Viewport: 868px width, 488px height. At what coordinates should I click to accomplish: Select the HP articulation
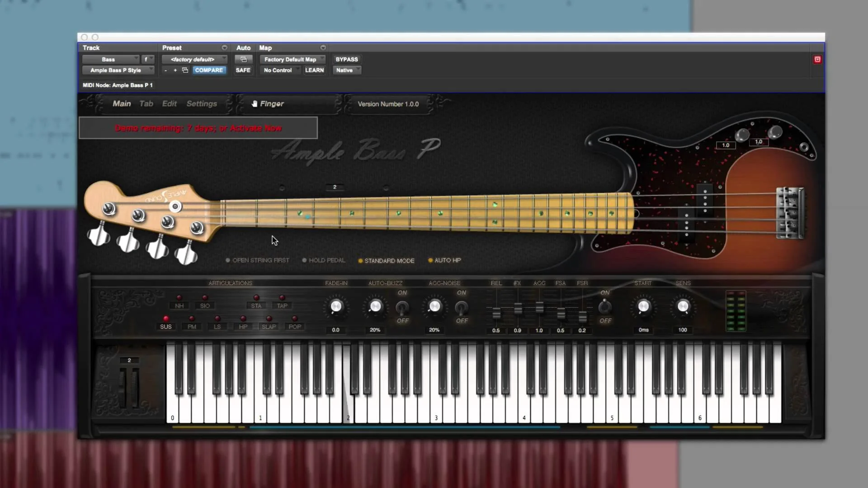click(243, 326)
